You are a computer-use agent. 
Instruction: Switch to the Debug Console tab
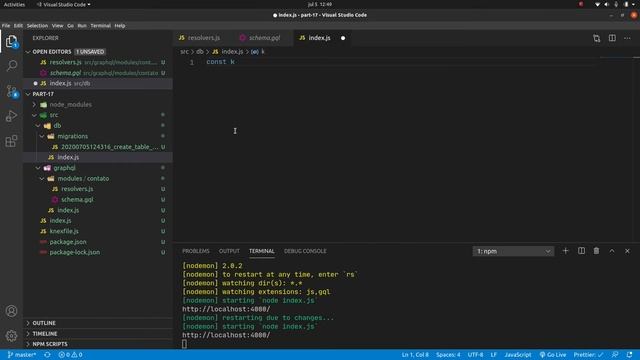pyautogui.click(x=305, y=251)
